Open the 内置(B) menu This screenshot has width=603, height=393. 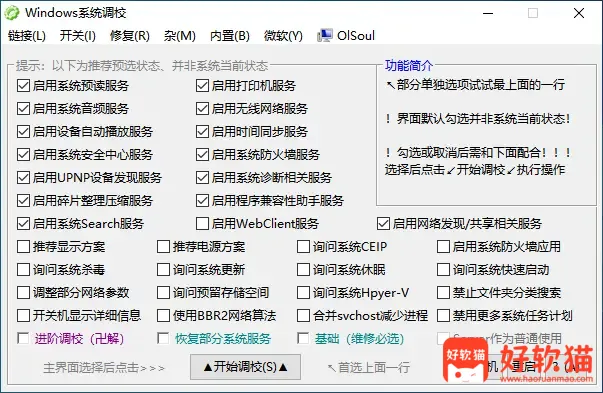[230, 36]
